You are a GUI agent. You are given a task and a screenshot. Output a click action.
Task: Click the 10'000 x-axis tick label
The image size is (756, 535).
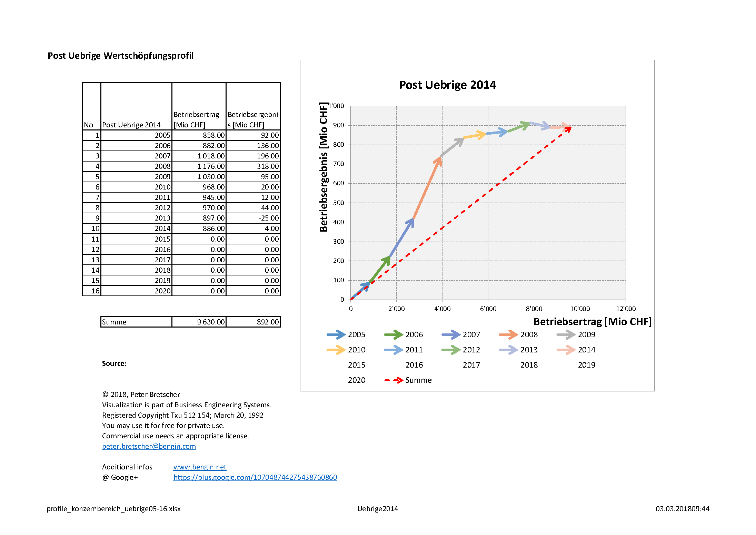(x=580, y=309)
